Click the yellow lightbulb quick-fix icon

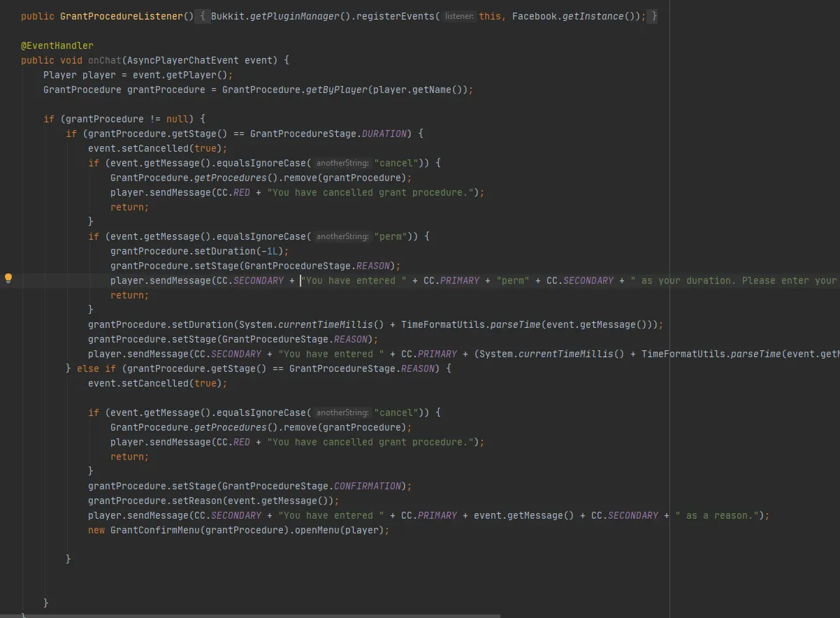click(x=8, y=278)
